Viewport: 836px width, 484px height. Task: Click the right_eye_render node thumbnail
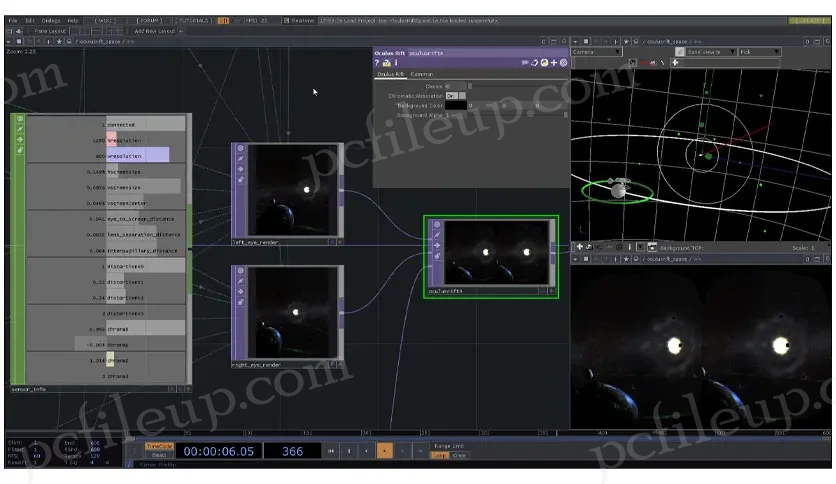(x=293, y=314)
